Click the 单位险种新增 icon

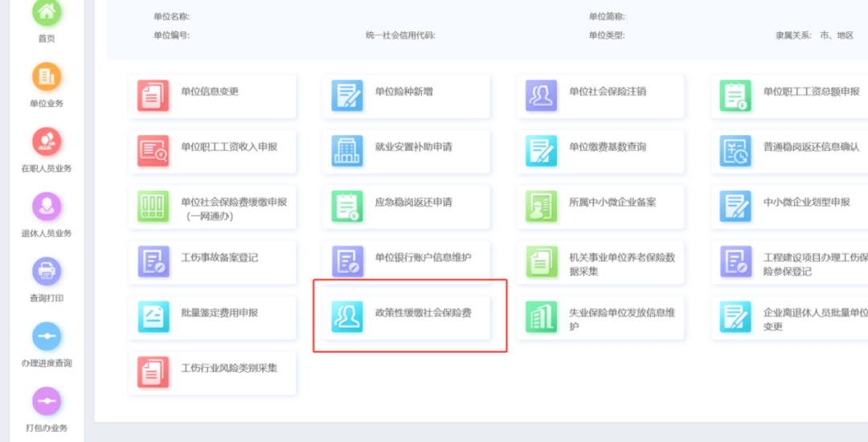point(347,96)
